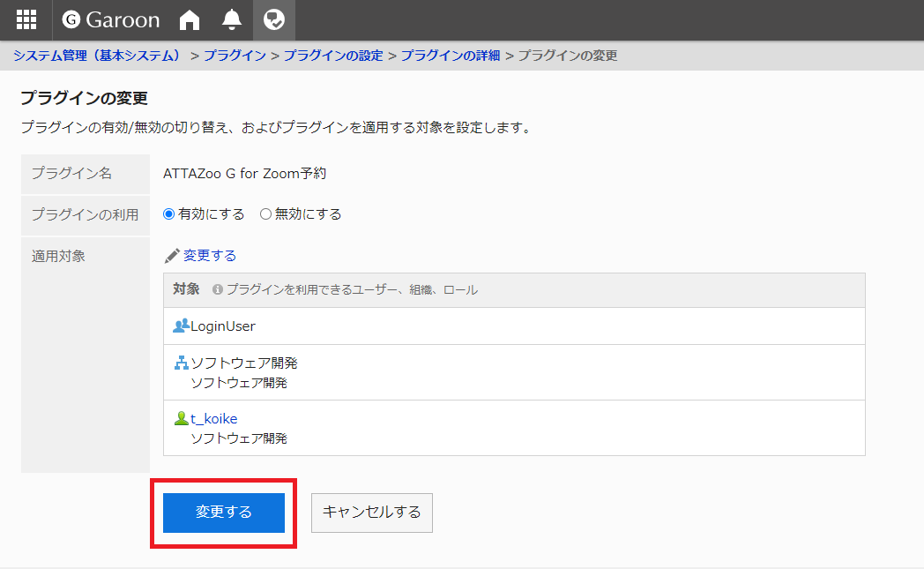Screen dimensions: 924x569
Task: Open the notifications bell icon
Action: (232, 19)
